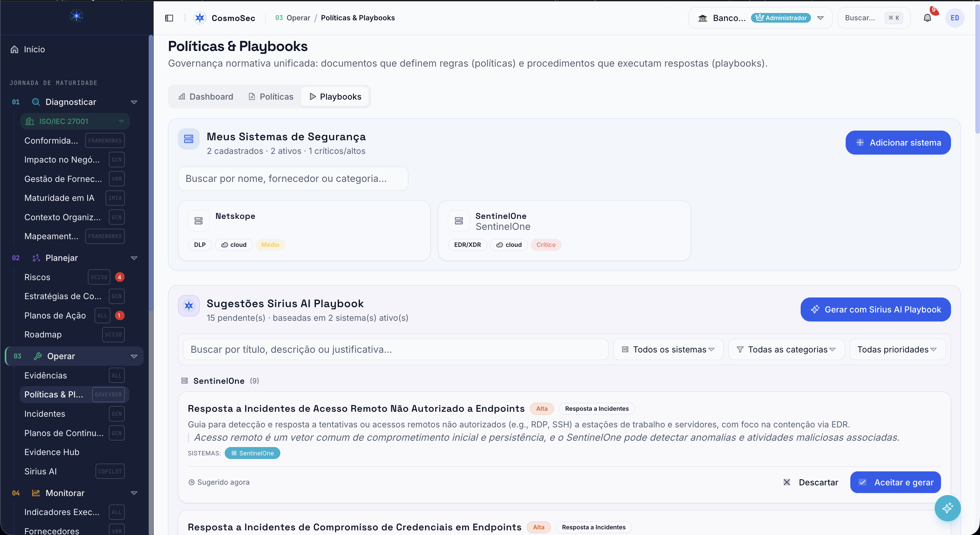Open Roadmap in sidebar
This screenshot has width=980, height=535.
pos(43,334)
